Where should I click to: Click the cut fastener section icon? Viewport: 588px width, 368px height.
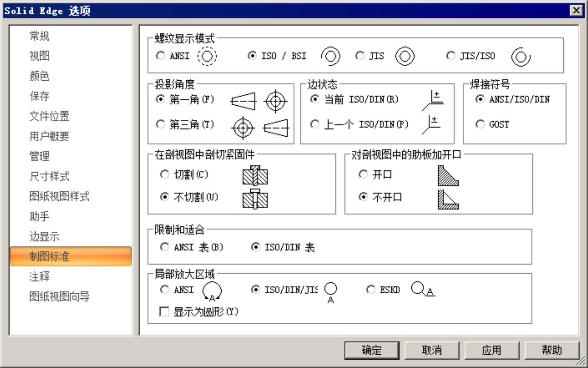pos(255,175)
